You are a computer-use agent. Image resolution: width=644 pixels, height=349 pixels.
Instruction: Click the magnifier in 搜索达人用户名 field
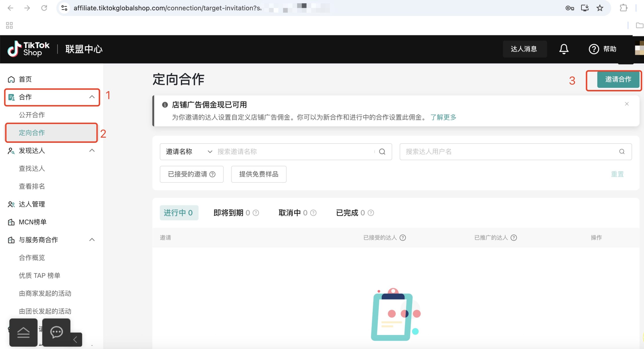[622, 152]
